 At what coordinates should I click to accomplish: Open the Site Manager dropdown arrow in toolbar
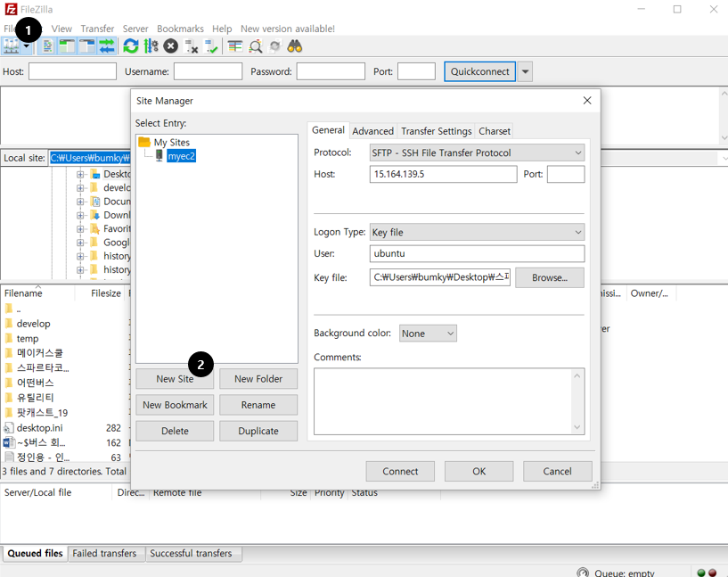27,46
